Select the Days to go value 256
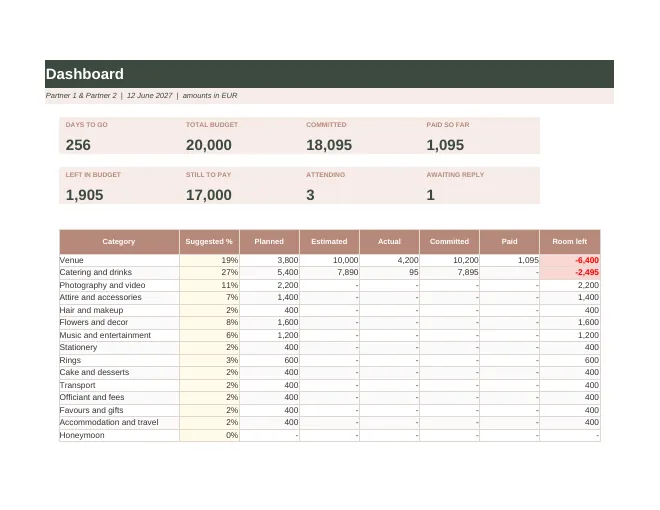The width and height of the screenshot is (660, 510). tap(78, 145)
